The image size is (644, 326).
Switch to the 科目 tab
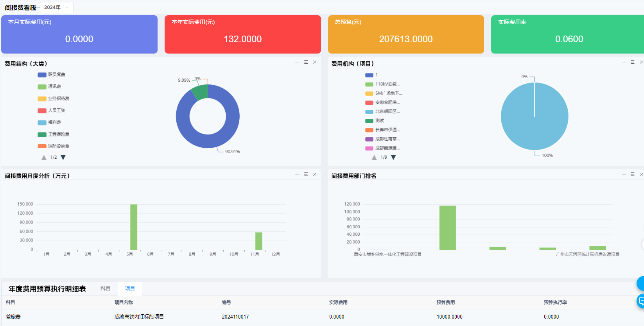click(105, 288)
